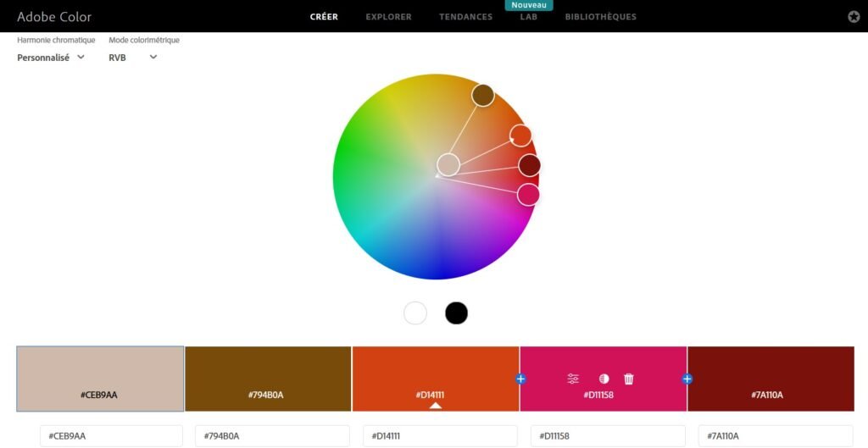Click the #CEB9AA hex input field
Image resolution: width=868 pixels, height=448 pixels.
click(x=111, y=436)
